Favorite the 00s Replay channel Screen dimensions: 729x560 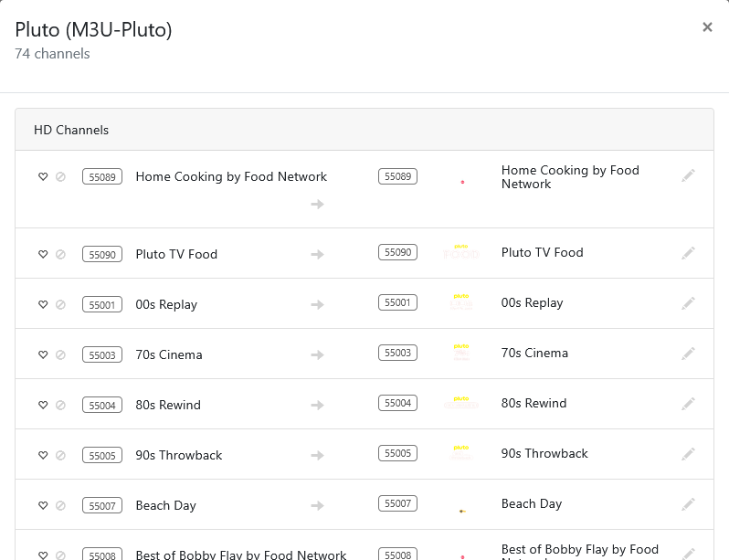tap(43, 304)
